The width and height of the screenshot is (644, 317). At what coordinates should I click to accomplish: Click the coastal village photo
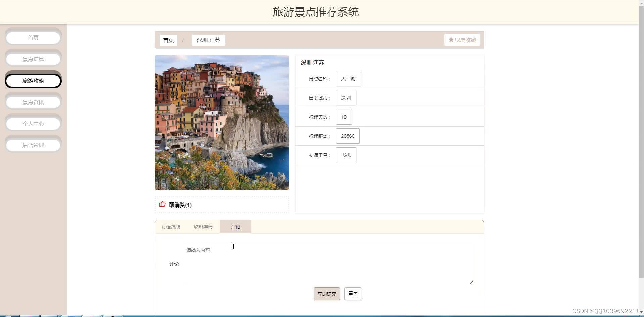222,123
